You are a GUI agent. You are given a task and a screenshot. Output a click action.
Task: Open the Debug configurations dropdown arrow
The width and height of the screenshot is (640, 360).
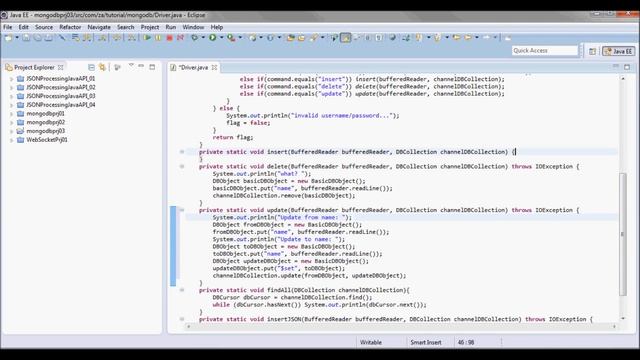pyautogui.click(x=203, y=38)
